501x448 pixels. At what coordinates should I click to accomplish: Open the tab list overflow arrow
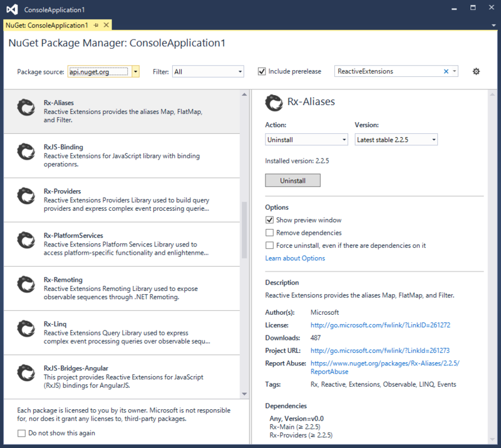[x=493, y=25]
